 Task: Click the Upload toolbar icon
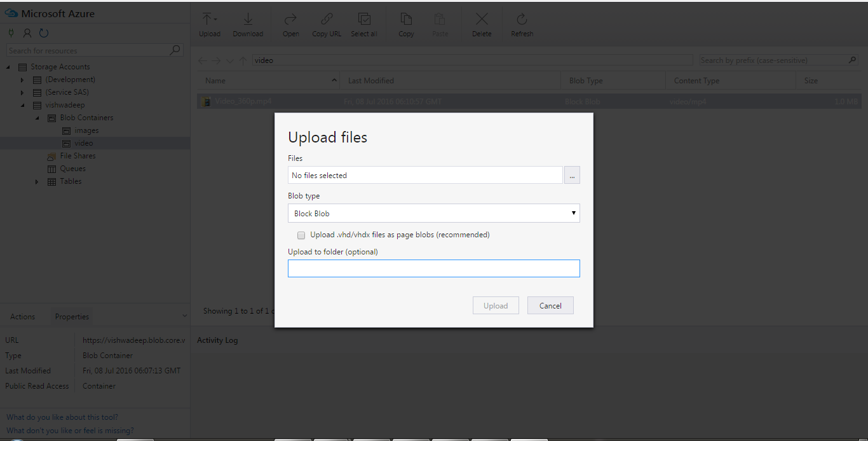point(209,20)
